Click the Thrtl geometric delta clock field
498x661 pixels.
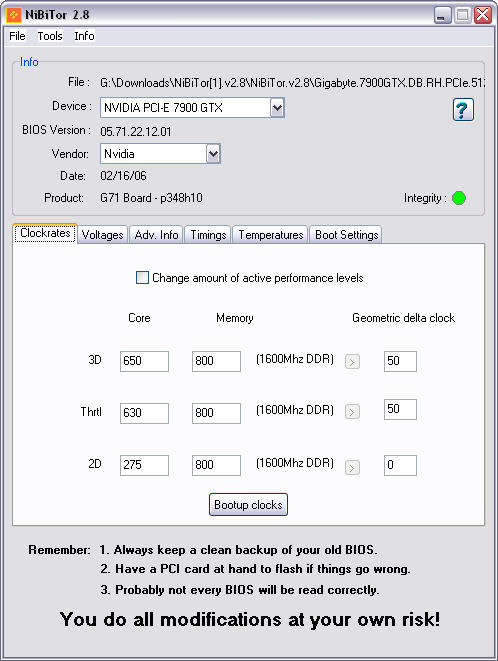tap(400, 409)
